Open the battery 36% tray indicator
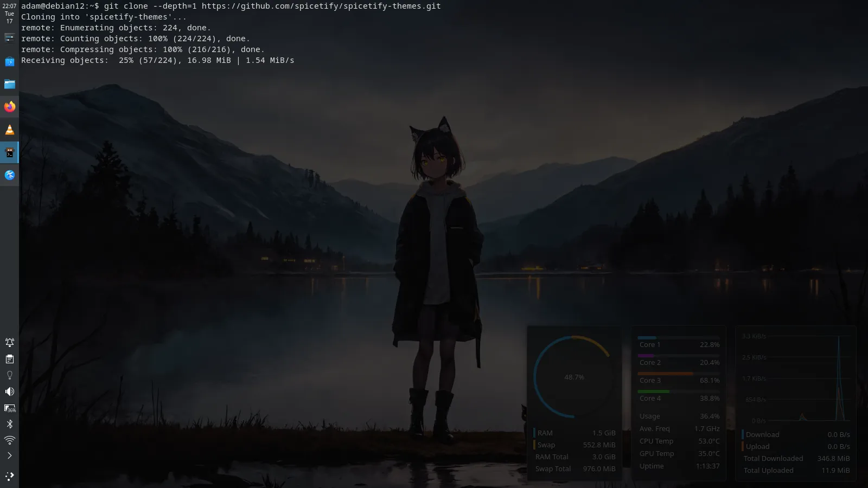 pyautogui.click(x=9, y=408)
